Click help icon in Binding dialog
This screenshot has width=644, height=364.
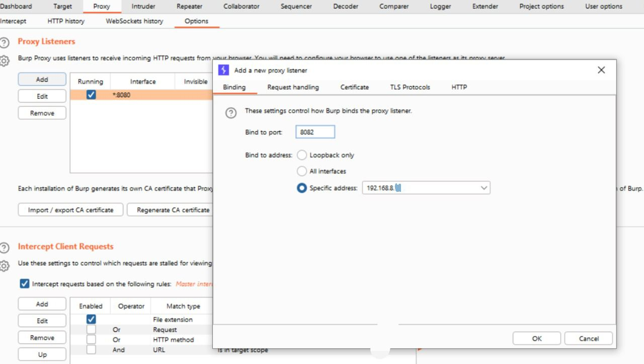point(231,113)
